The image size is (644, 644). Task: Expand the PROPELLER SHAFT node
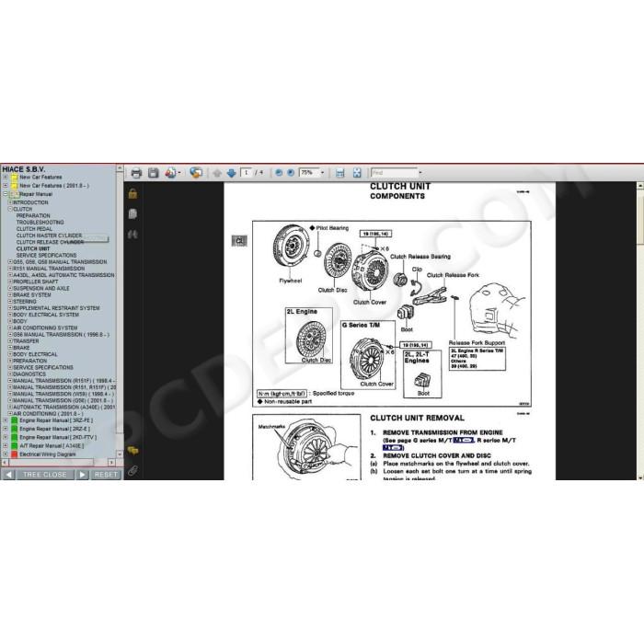pyautogui.click(x=10, y=282)
